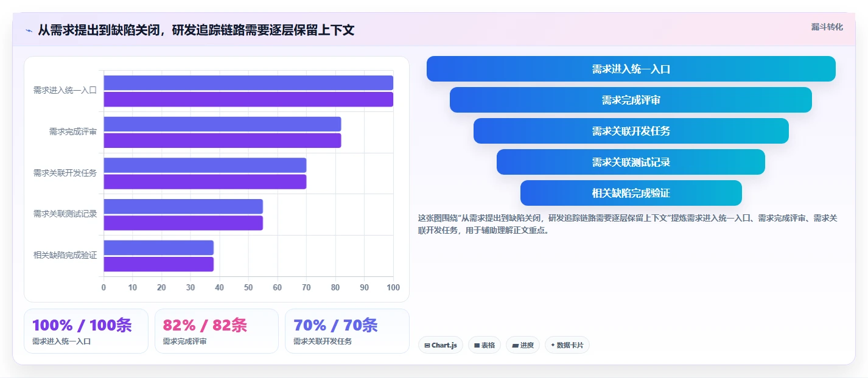Click the x-axis tick labeled 80
This screenshot has height=378, width=868.
click(335, 287)
